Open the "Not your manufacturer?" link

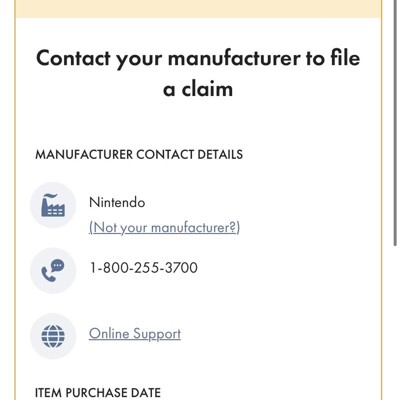click(x=164, y=228)
